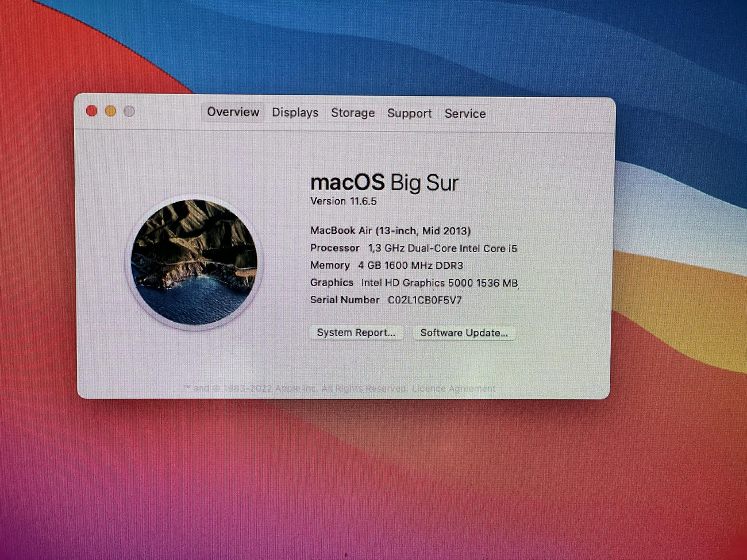The image size is (747, 560).
Task: Select the Service tab
Action: point(465,114)
